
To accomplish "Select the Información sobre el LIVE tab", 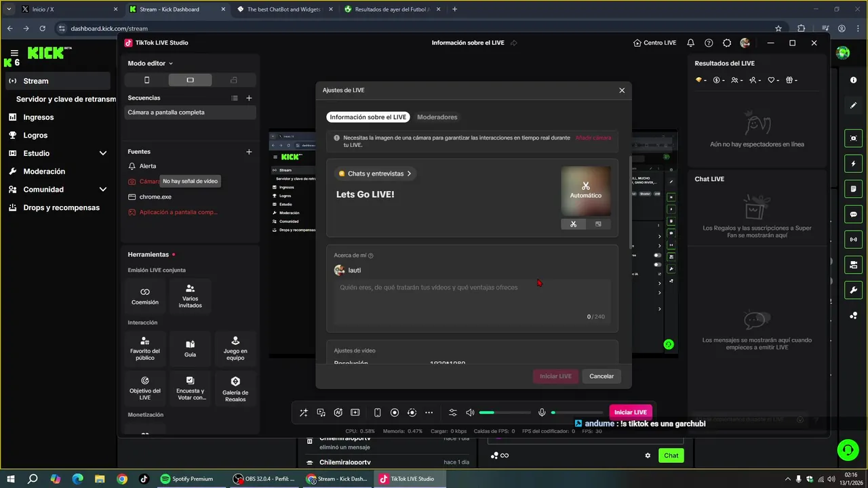I will 368,117.
